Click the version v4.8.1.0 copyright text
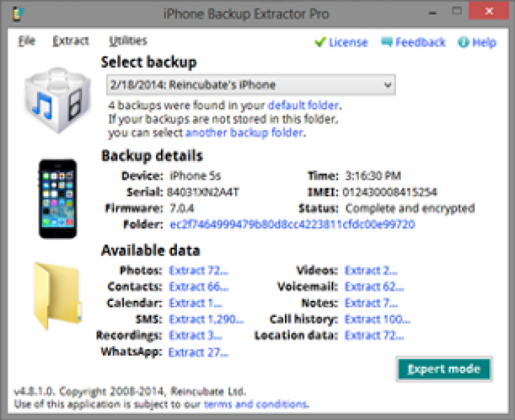This screenshot has width=515, height=420. [x=130, y=391]
